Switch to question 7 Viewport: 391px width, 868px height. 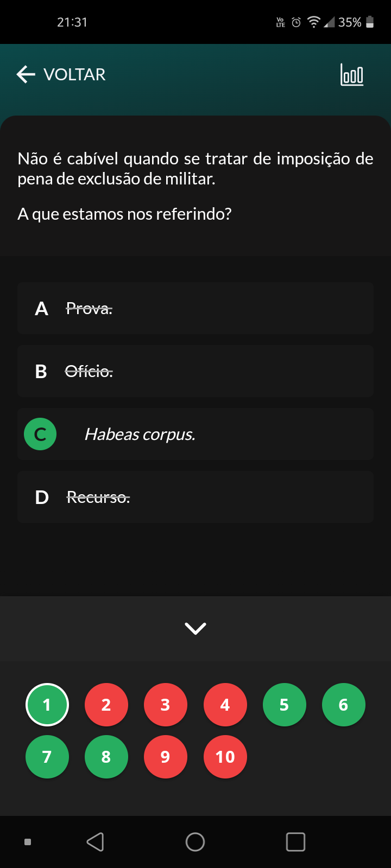[47, 757]
